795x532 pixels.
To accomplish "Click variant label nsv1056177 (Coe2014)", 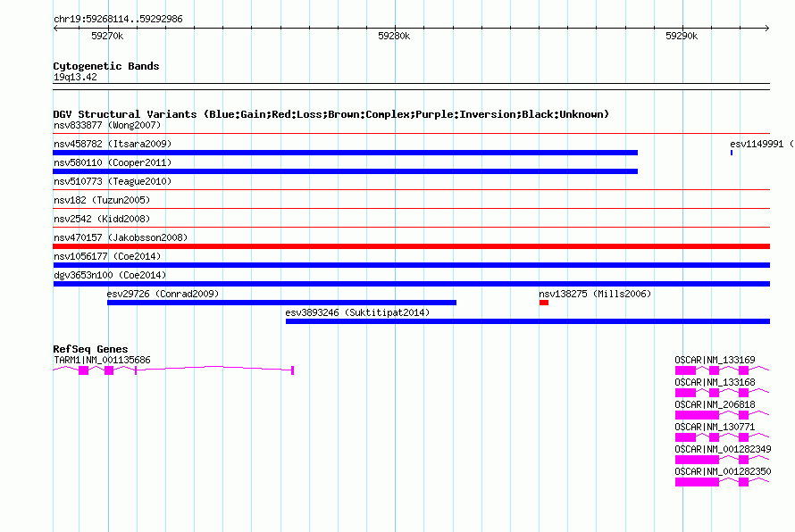I will [x=107, y=256].
